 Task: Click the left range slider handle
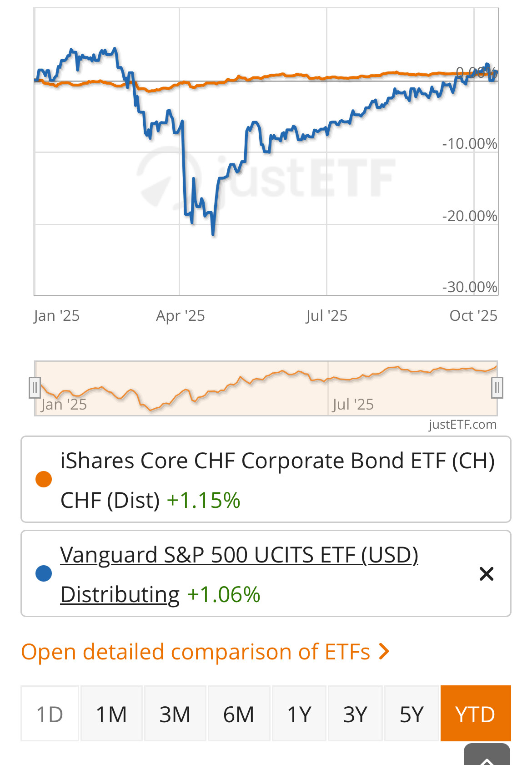pyautogui.click(x=35, y=388)
